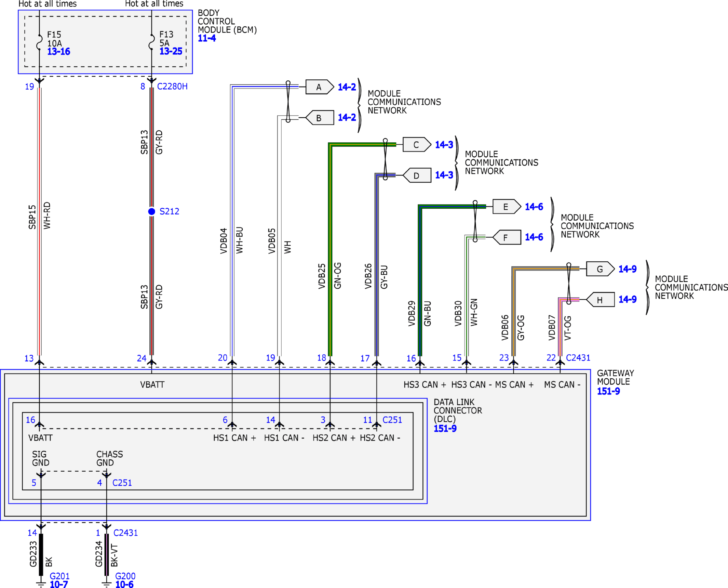728x588 pixels.
Task: Click the MS CAN - pin label
Action: [x=562, y=385]
